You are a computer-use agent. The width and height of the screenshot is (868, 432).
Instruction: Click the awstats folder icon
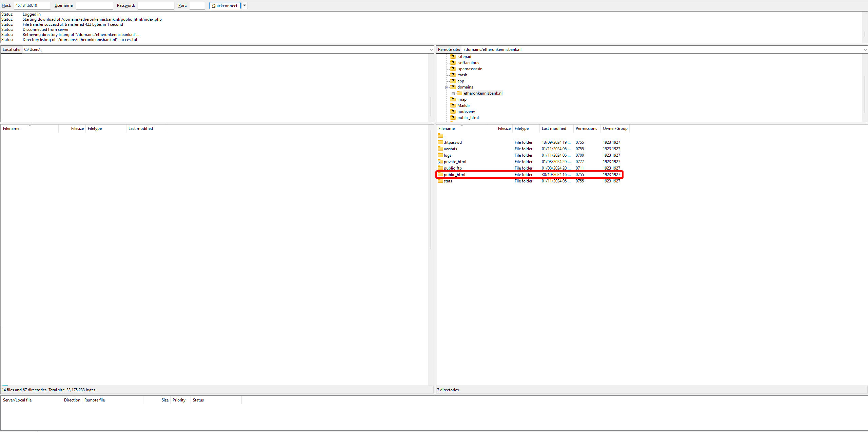tap(440, 149)
